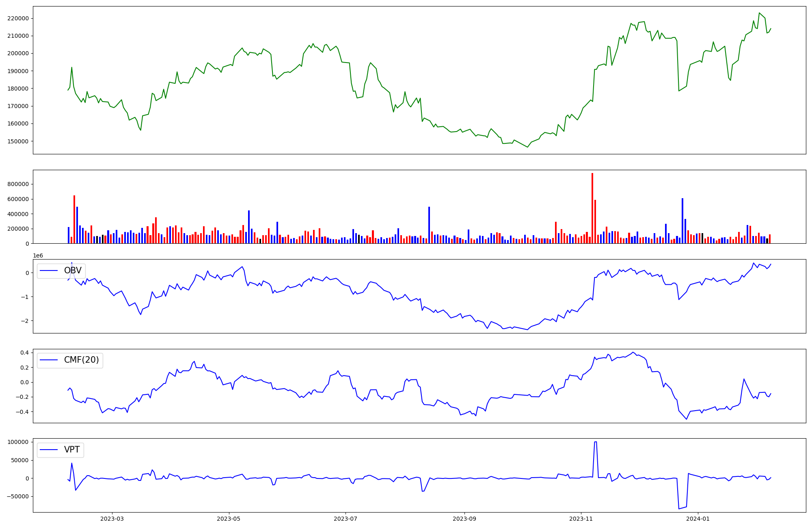Click the 220000 price axis label
This screenshot has width=812, height=528.
[18, 18]
